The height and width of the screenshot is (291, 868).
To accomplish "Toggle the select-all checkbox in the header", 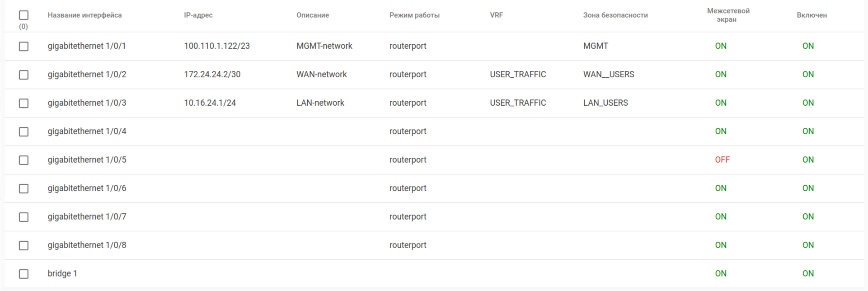I will click(x=23, y=15).
